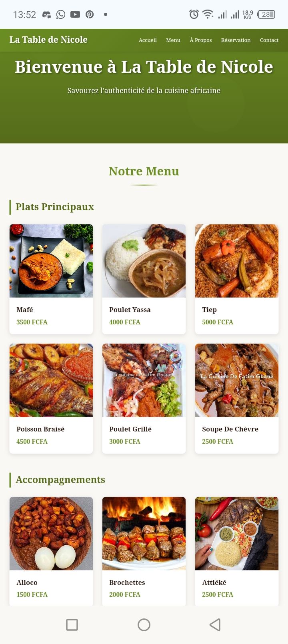Select the Contact nav link
Viewport: 288px width, 644px height.
(x=269, y=40)
